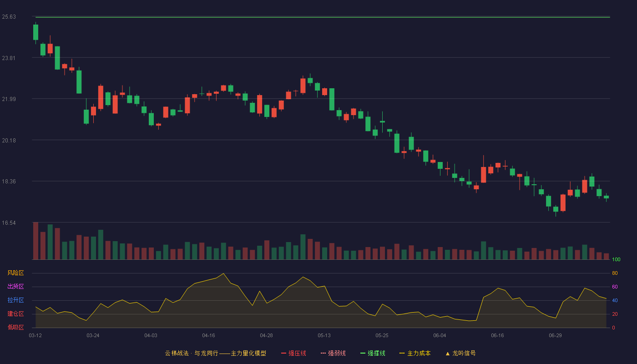Click the green line at 25.63
This screenshot has width=637, height=364.
(323, 17)
